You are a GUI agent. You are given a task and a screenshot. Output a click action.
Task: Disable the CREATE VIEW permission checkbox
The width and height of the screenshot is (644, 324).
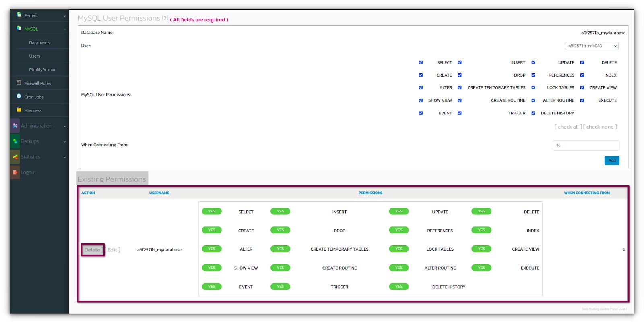pyautogui.click(x=582, y=87)
